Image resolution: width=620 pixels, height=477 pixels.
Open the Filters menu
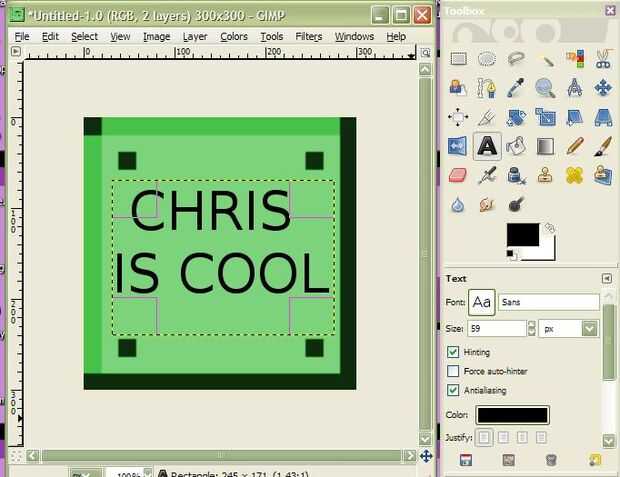[308, 36]
